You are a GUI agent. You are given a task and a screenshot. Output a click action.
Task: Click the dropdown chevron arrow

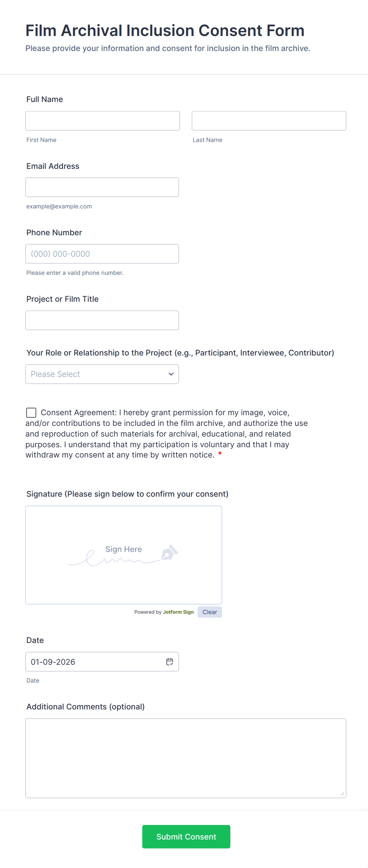click(171, 374)
